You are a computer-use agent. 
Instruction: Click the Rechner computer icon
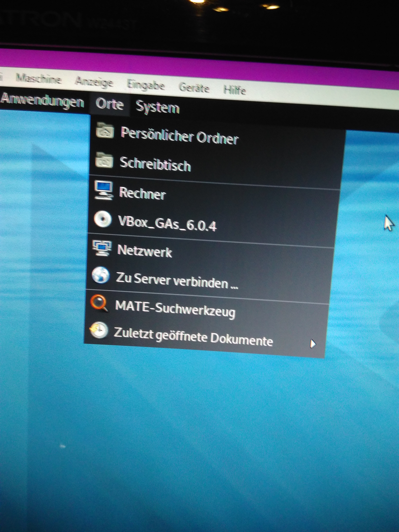click(103, 190)
